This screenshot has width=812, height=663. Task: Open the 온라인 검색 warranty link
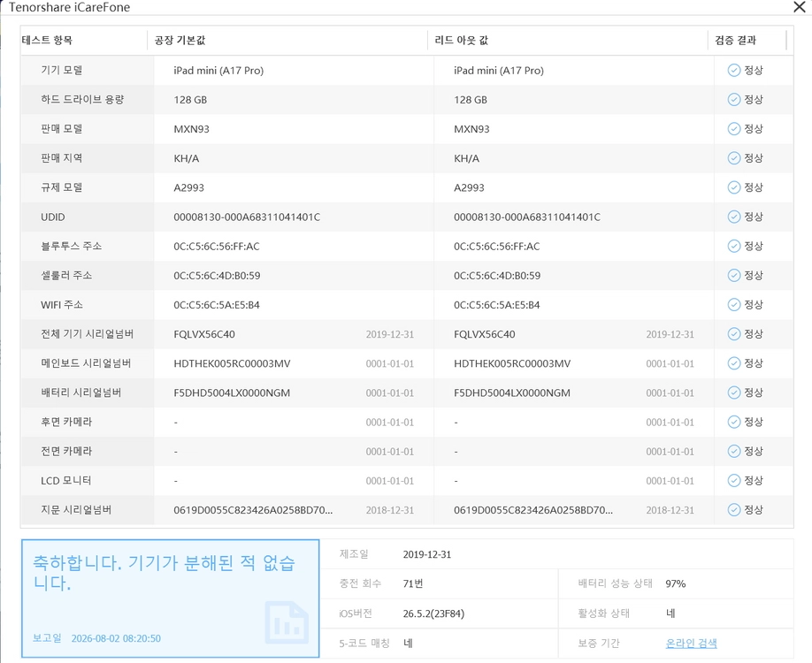[691, 644]
